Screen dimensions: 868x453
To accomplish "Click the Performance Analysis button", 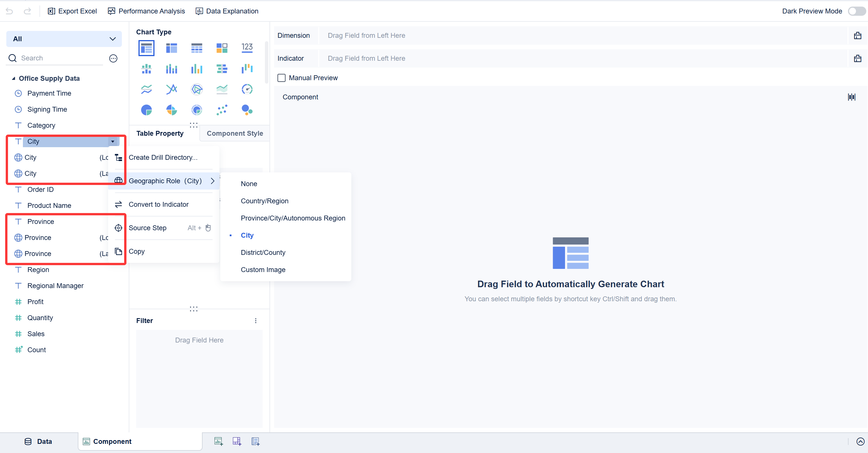I will [146, 11].
